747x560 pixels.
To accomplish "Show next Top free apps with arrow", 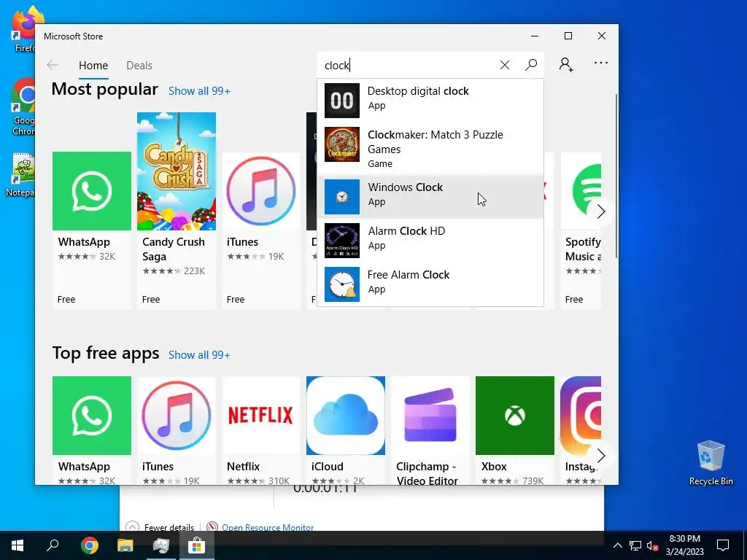I will tap(601, 456).
